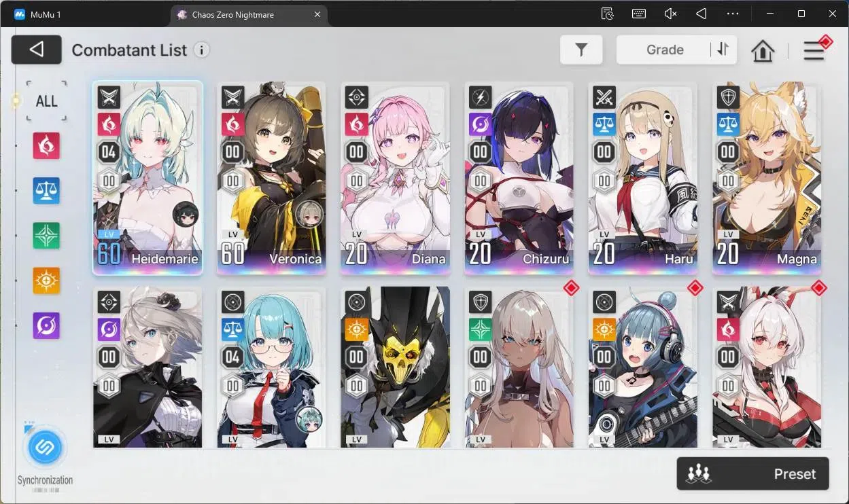Open MuMu more options ellipsis
Screen dimensions: 849x504
733,14
